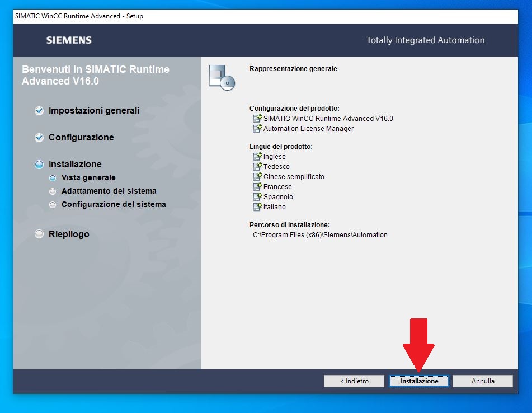
Task: Click the install icon beside Tedesco
Action: pyautogui.click(x=258, y=166)
